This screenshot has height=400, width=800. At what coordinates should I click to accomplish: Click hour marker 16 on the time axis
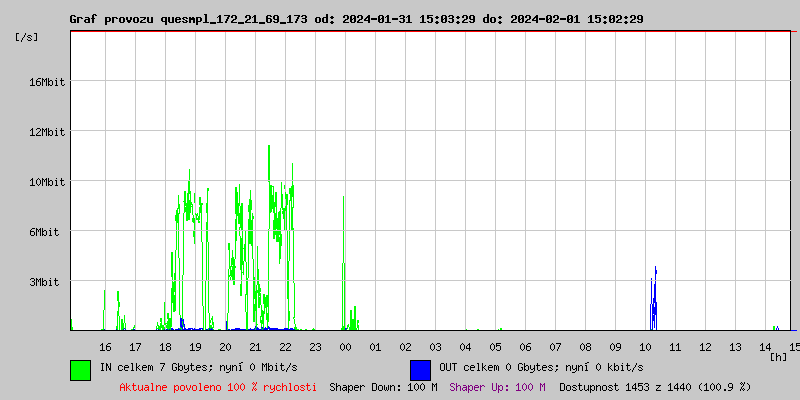click(x=105, y=346)
